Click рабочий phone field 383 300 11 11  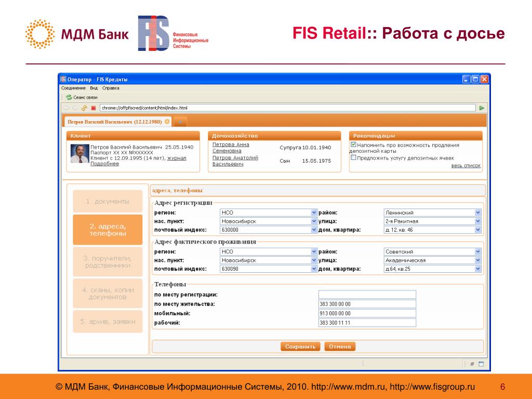(367, 323)
